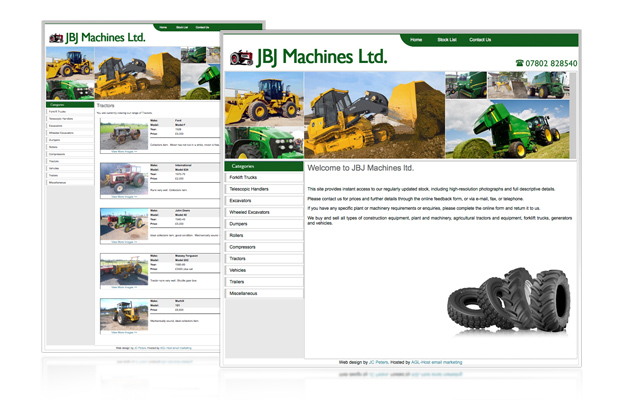Select the Telescopic Handlers category in front window
619x400 pixels.
click(x=264, y=189)
